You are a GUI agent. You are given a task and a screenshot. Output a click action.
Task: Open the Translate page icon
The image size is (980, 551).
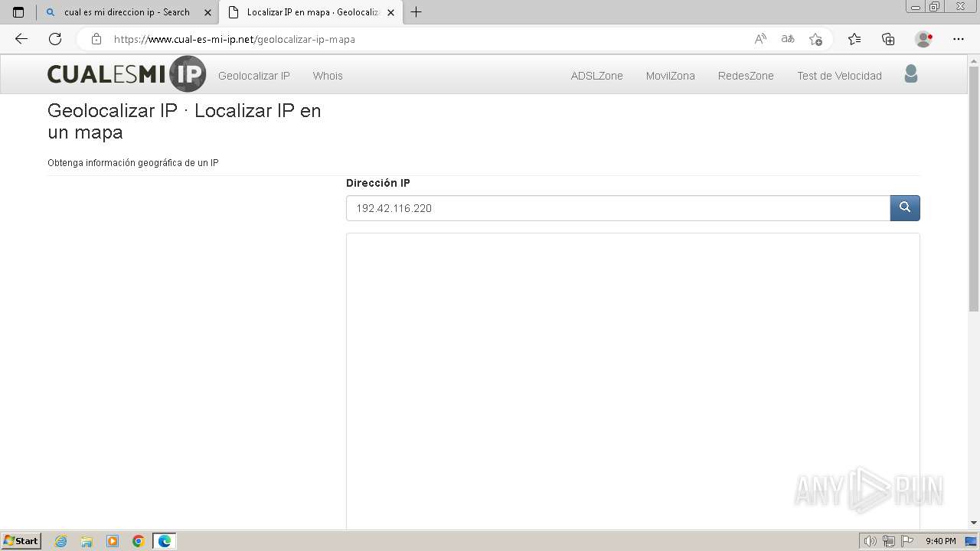[788, 39]
